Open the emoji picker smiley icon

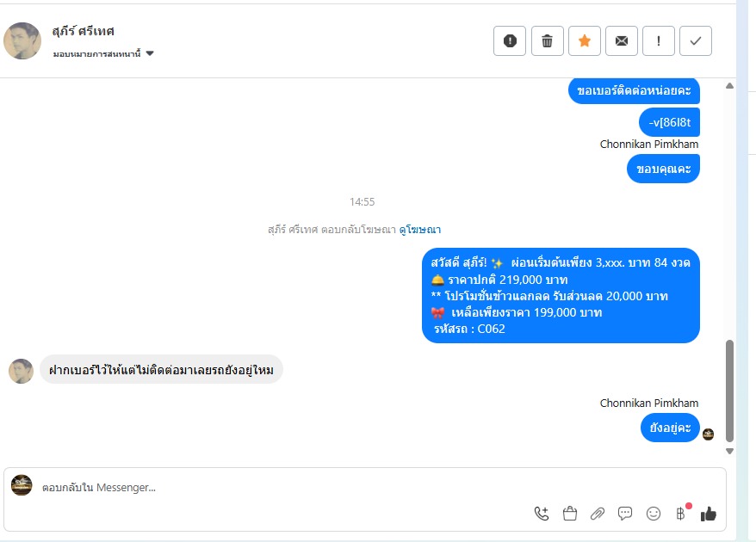point(654,514)
